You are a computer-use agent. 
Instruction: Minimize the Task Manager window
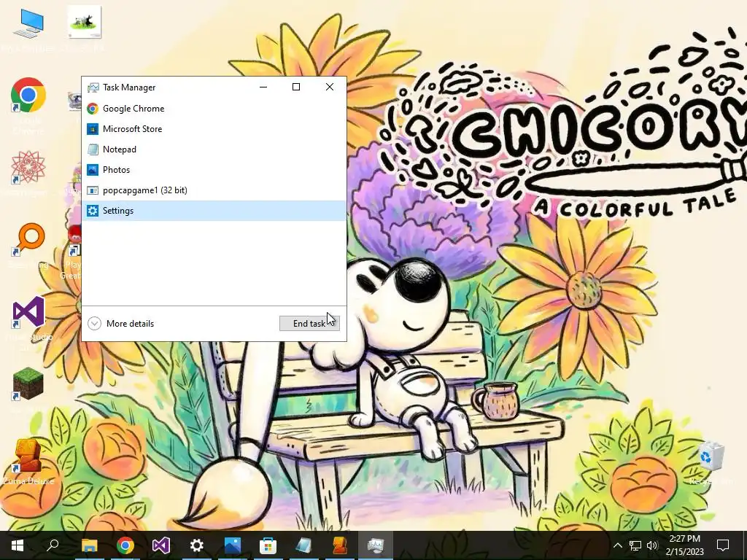pyautogui.click(x=263, y=87)
